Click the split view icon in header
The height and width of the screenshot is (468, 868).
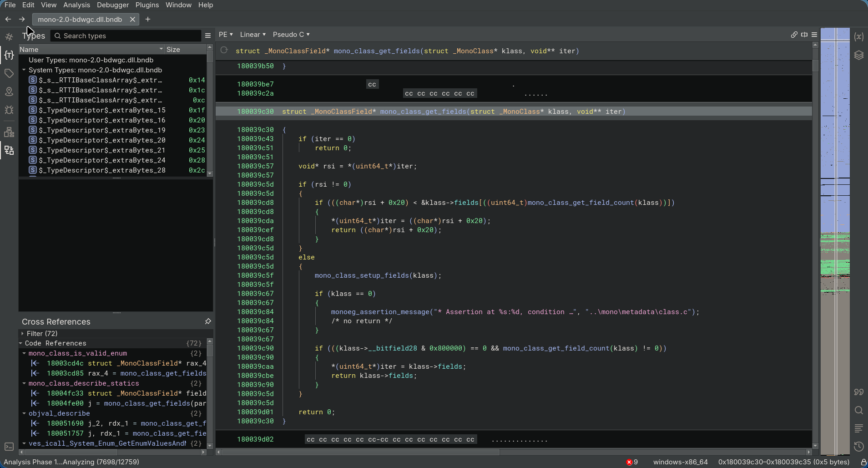[804, 35]
